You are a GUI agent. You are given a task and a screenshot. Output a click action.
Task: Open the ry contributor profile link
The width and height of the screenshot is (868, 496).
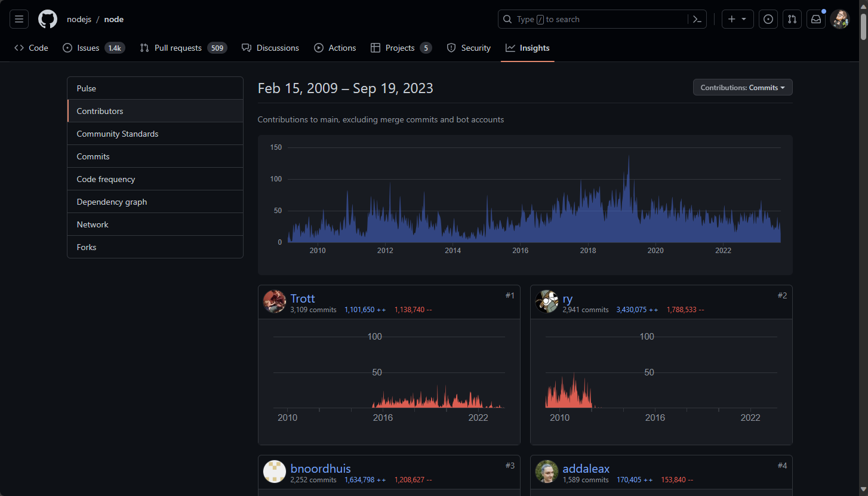(568, 298)
